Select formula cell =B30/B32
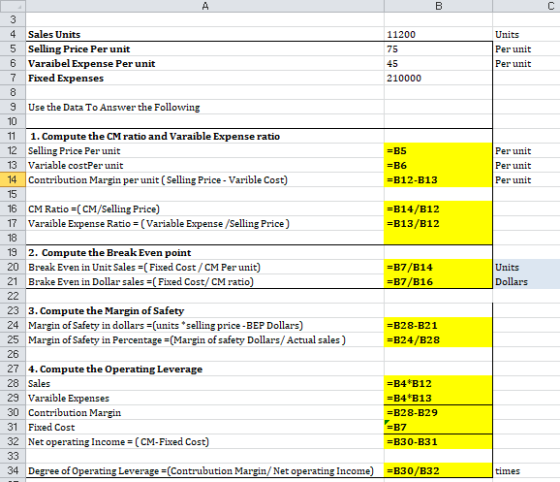 439,471
